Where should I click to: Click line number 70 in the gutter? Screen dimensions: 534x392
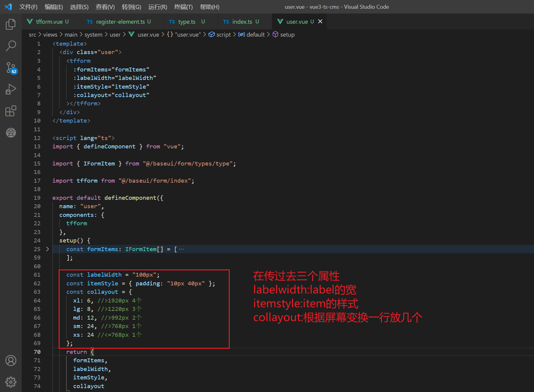coord(37,352)
